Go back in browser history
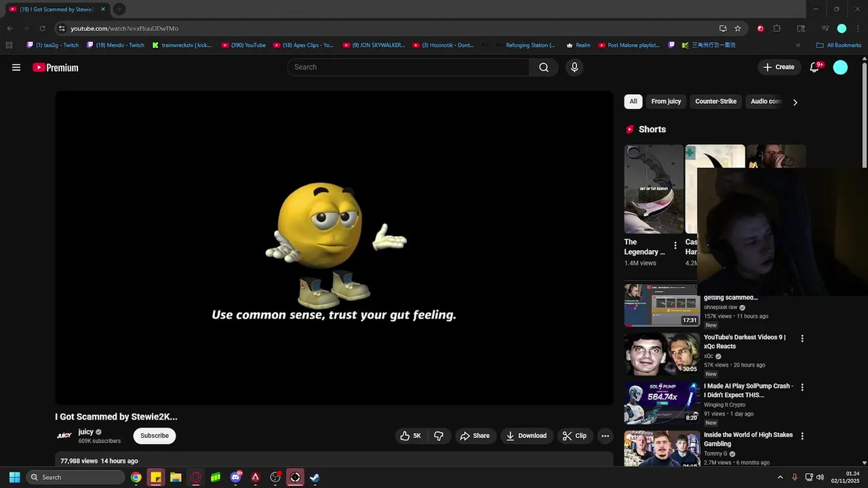 click(x=9, y=28)
